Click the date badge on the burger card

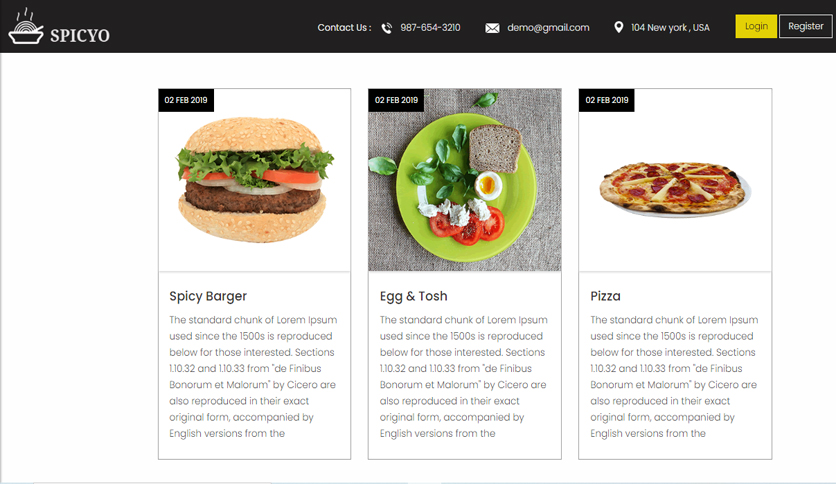pyautogui.click(x=186, y=100)
